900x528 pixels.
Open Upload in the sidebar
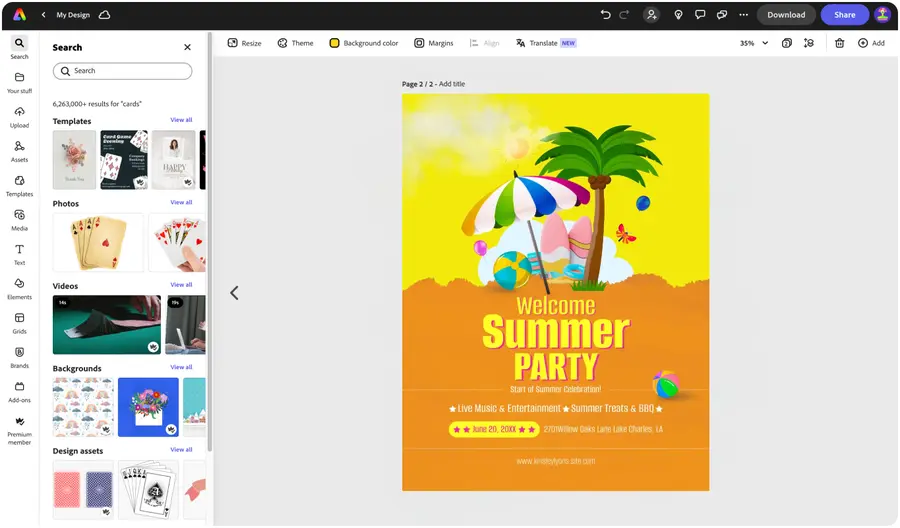click(20, 117)
